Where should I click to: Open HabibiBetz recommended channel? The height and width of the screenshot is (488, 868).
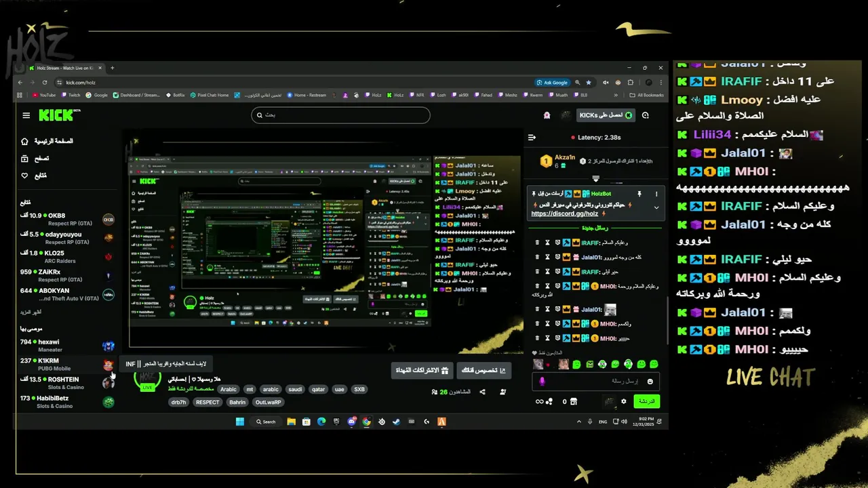coord(67,402)
